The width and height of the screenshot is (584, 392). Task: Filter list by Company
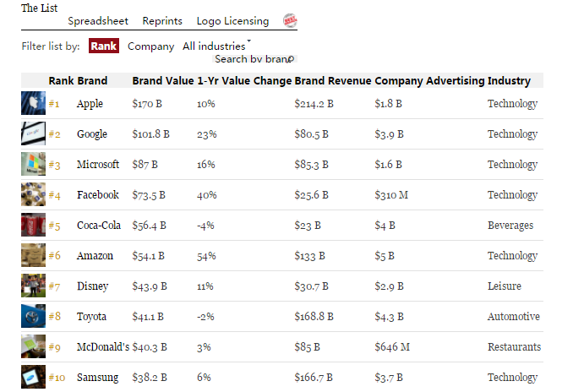pyautogui.click(x=150, y=46)
